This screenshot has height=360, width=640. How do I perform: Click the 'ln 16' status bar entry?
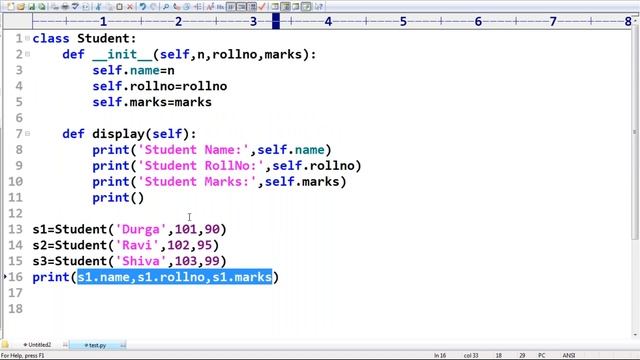tap(440, 356)
